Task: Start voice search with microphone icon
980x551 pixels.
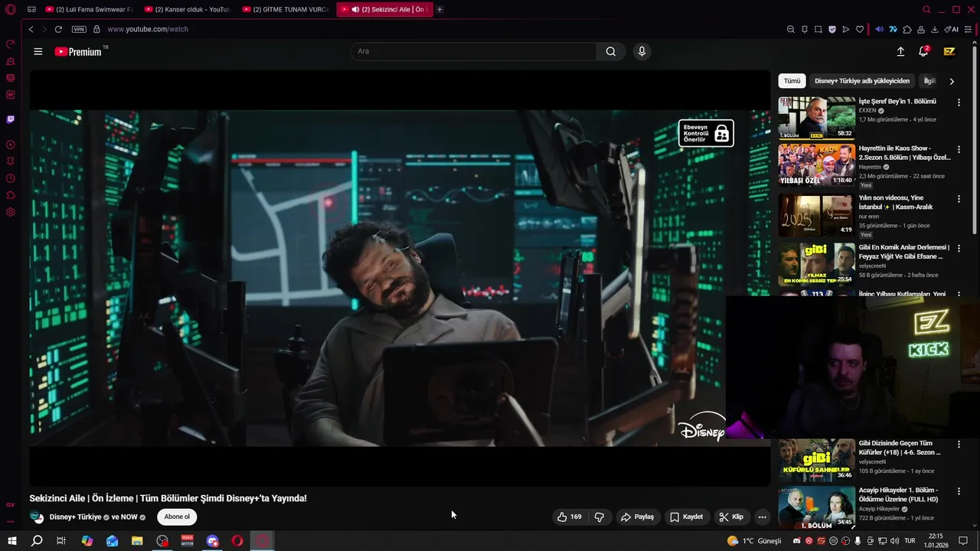Action: (642, 51)
